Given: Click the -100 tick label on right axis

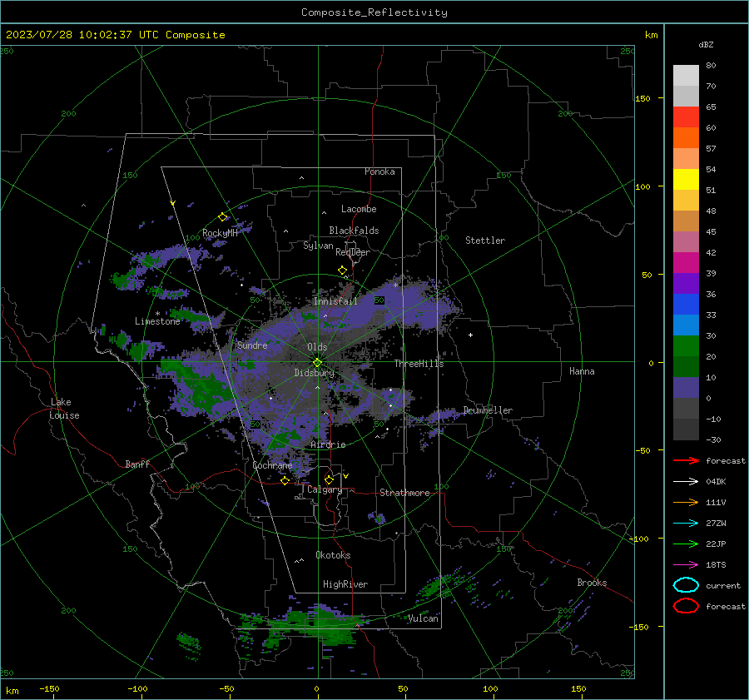Looking at the screenshot, I should [x=639, y=539].
